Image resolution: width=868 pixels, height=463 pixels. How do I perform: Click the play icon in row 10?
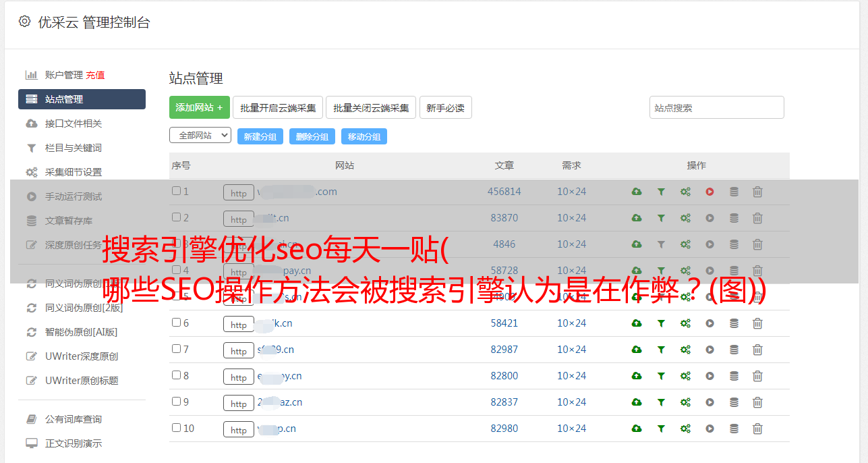(x=710, y=429)
